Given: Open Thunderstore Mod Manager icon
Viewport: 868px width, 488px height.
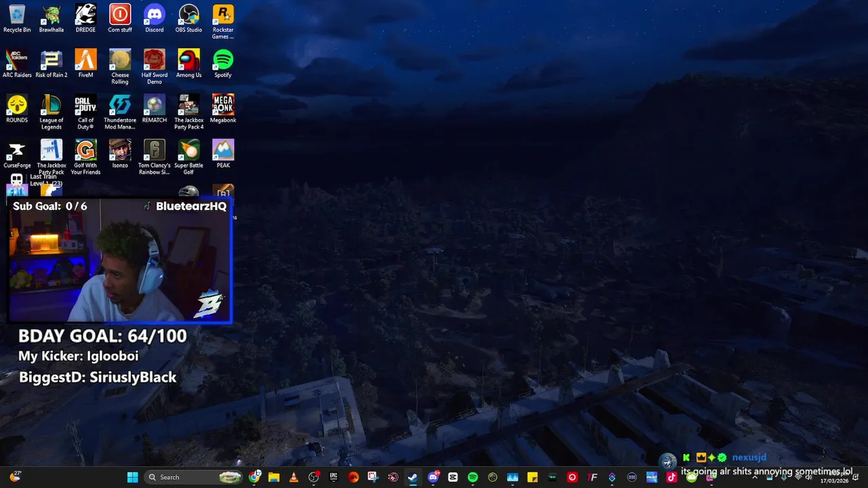Looking at the screenshot, I should pos(120,112).
